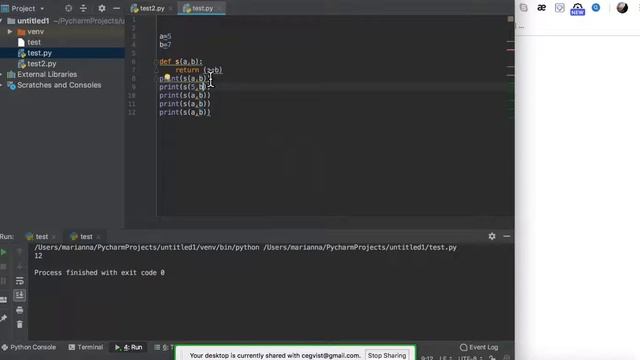Click the grey outlined extension icon right of æ
This screenshot has width=640, height=360.
pos(560,8)
